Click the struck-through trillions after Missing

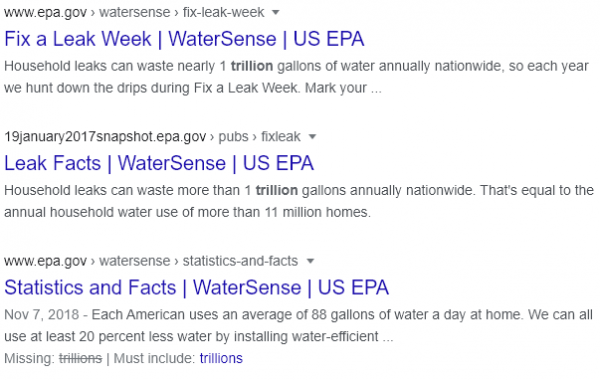(x=80, y=359)
